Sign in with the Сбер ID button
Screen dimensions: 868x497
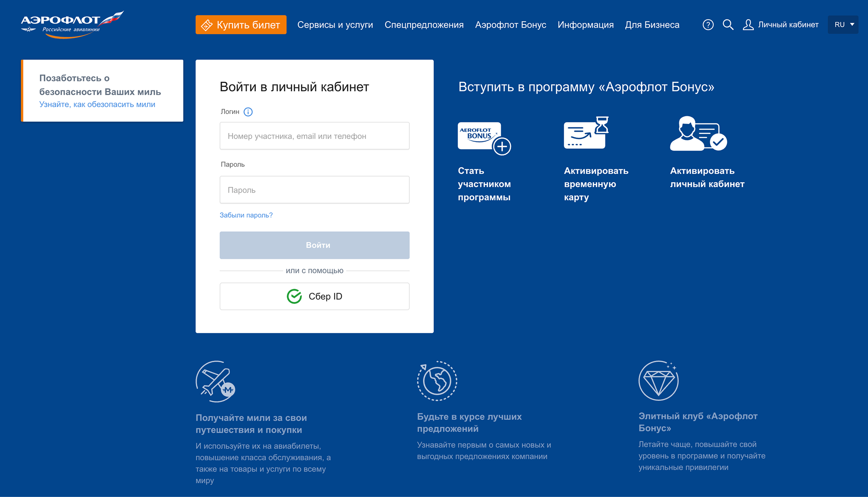pyautogui.click(x=315, y=296)
